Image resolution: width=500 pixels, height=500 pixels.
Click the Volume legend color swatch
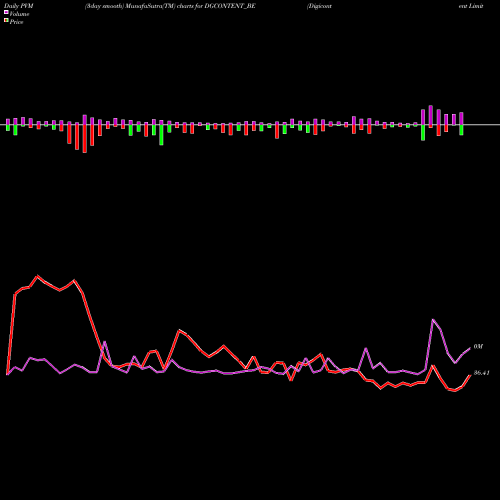(6, 12)
